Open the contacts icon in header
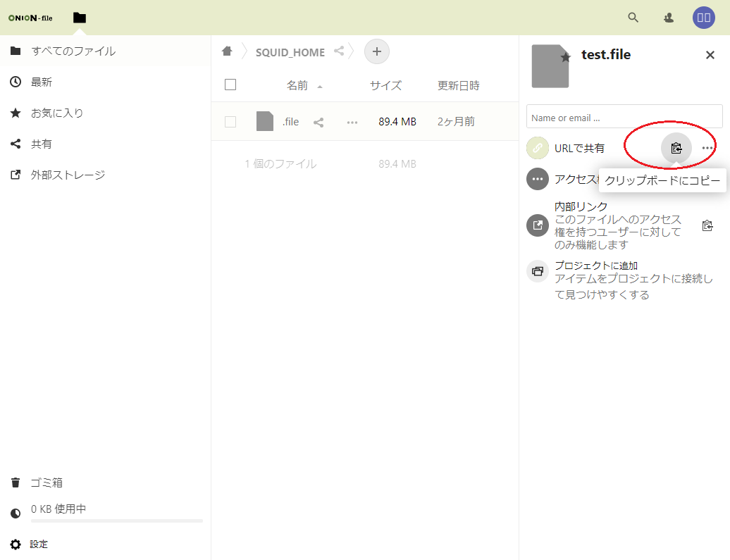The height and width of the screenshot is (560, 730). click(669, 18)
